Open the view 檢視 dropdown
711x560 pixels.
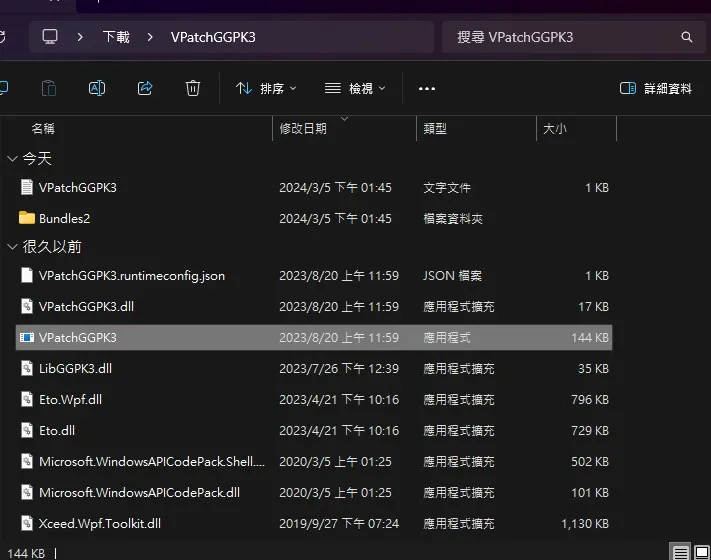coord(355,88)
